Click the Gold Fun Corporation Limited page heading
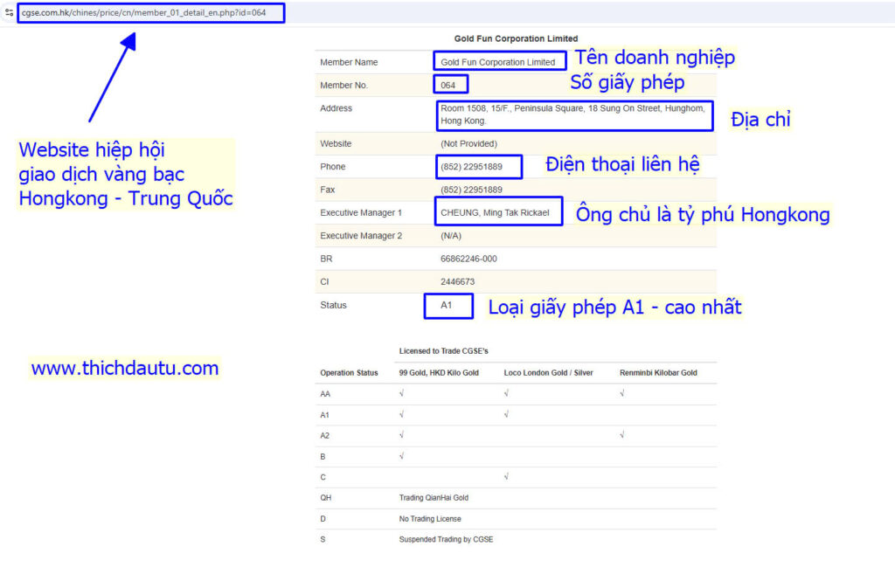 (516, 38)
